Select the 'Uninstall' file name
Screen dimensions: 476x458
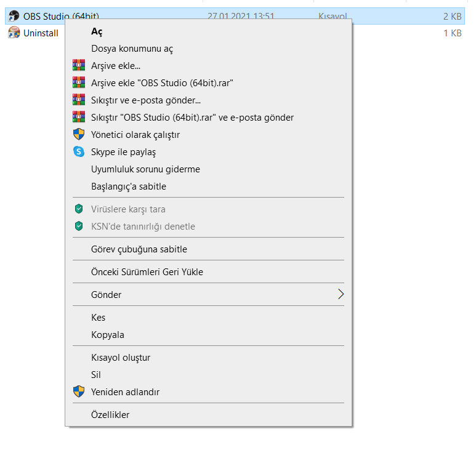coord(41,33)
